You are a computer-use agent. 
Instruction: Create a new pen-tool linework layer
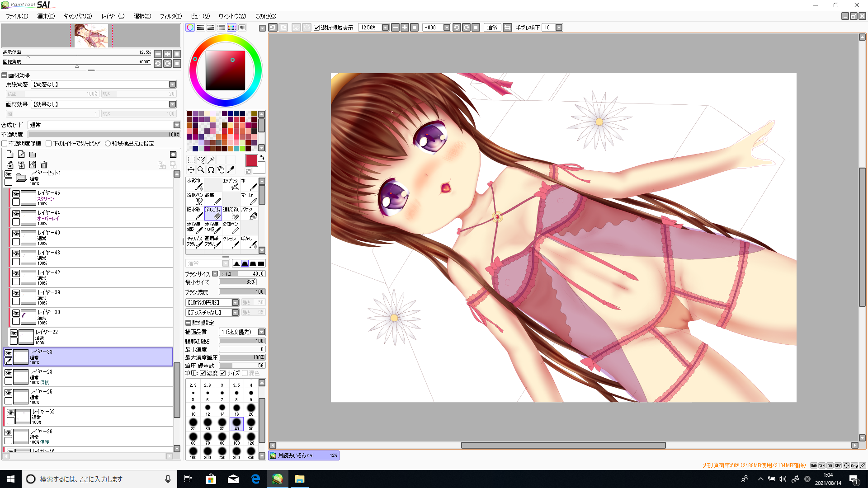tap(21, 155)
